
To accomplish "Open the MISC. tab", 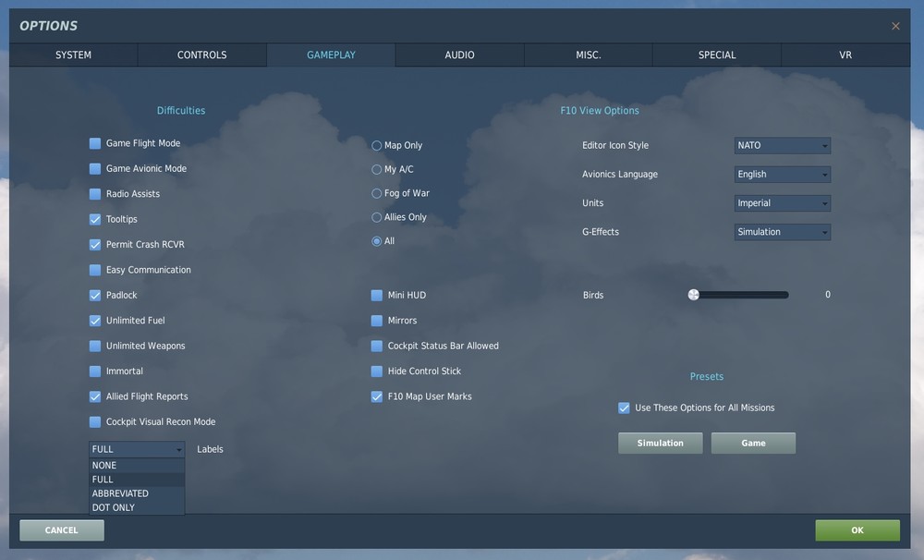I will pos(588,55).
